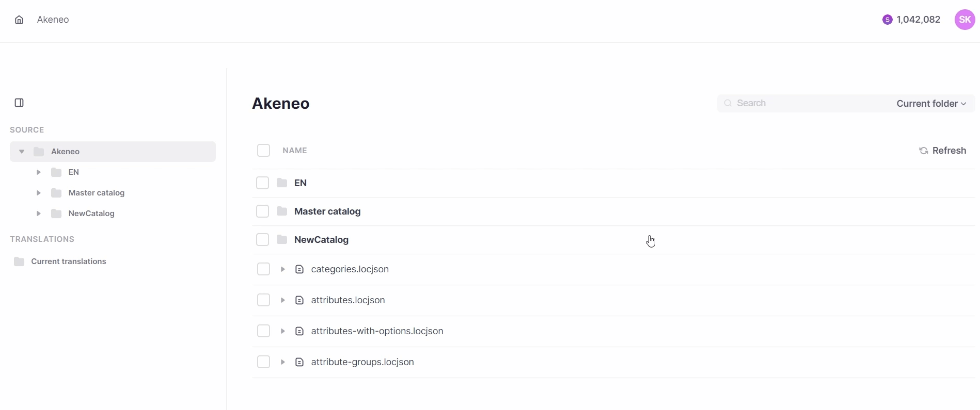Image resolution: width=980 pixels, height=410 pixels.
Task: Select Master catalog in source tree
Action: (x=97, y=193)
